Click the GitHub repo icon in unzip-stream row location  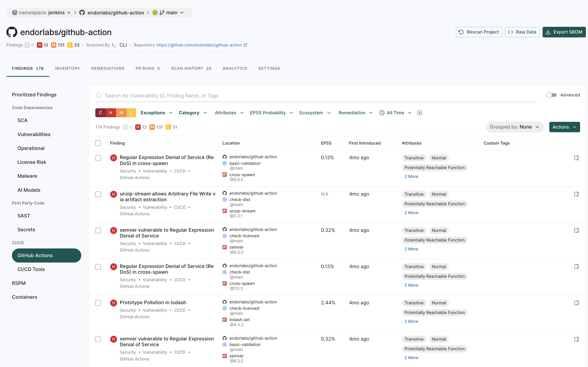point(224,193)
